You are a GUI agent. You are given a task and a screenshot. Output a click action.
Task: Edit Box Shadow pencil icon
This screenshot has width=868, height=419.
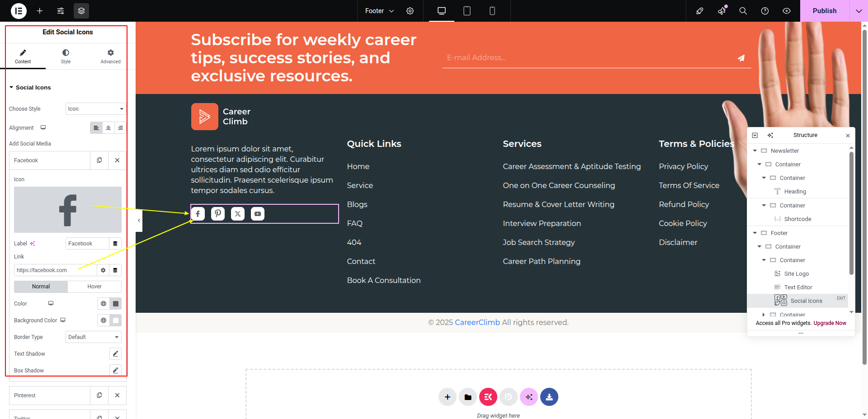115,370
